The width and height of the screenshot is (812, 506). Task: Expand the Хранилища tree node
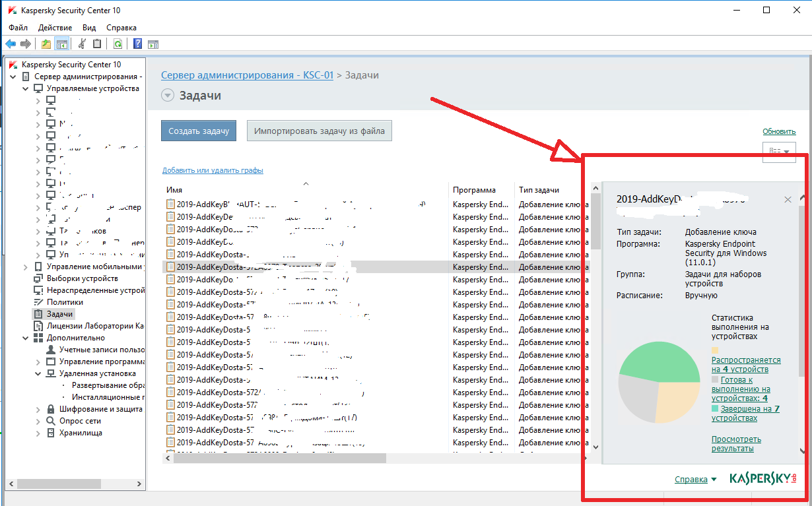[38, 433]
